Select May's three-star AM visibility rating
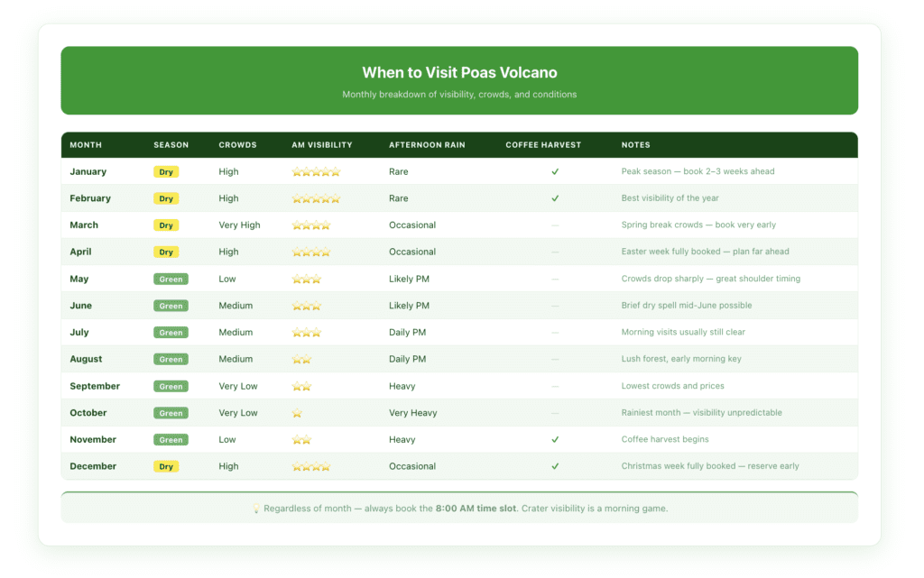 tap(307, 279)
